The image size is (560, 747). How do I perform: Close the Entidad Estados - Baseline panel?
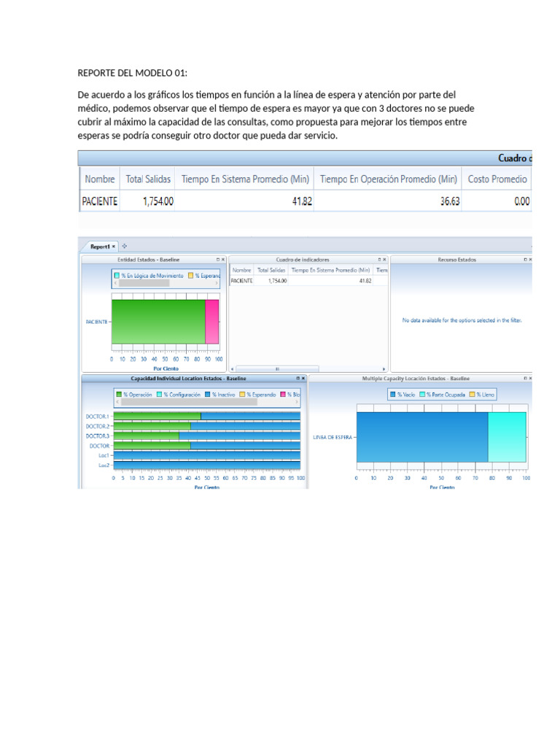223,260
